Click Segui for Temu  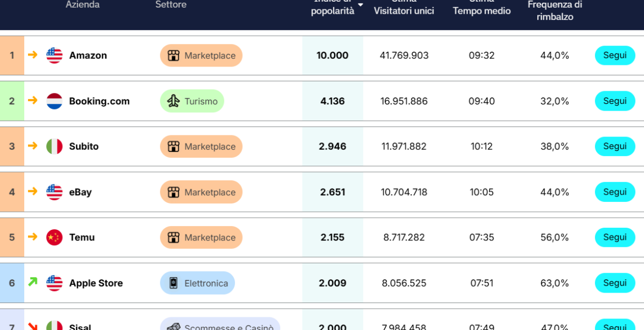[x=615, y=237]
